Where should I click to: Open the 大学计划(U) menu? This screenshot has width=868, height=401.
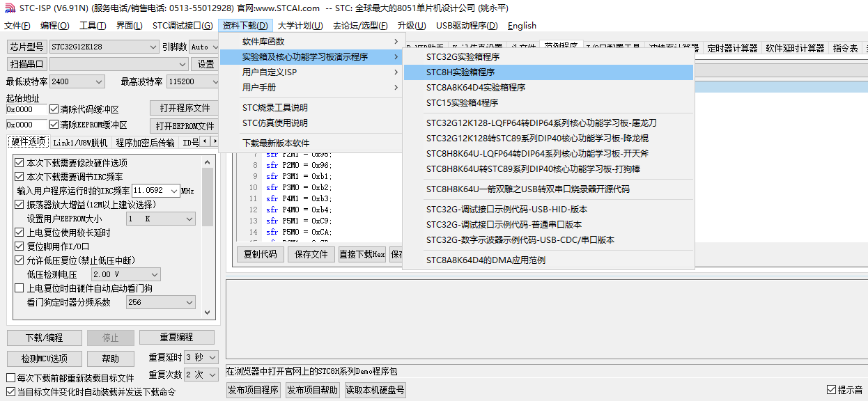pos(300,26)
